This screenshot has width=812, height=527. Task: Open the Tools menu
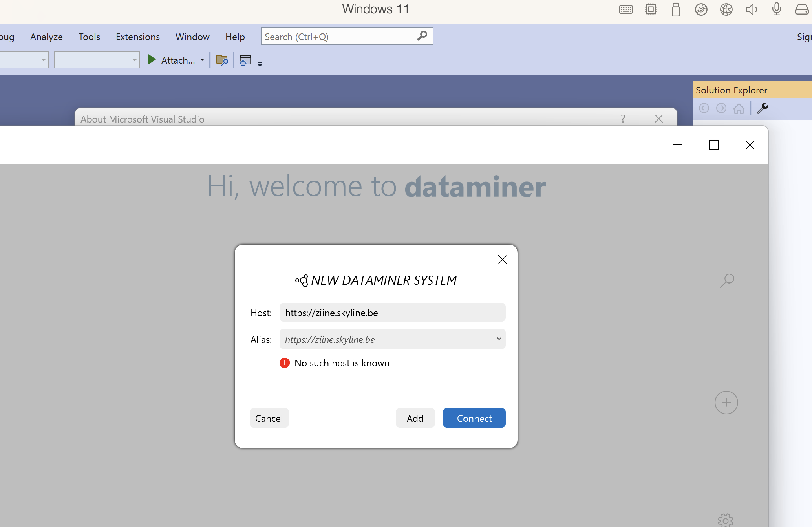click(89, 37)
